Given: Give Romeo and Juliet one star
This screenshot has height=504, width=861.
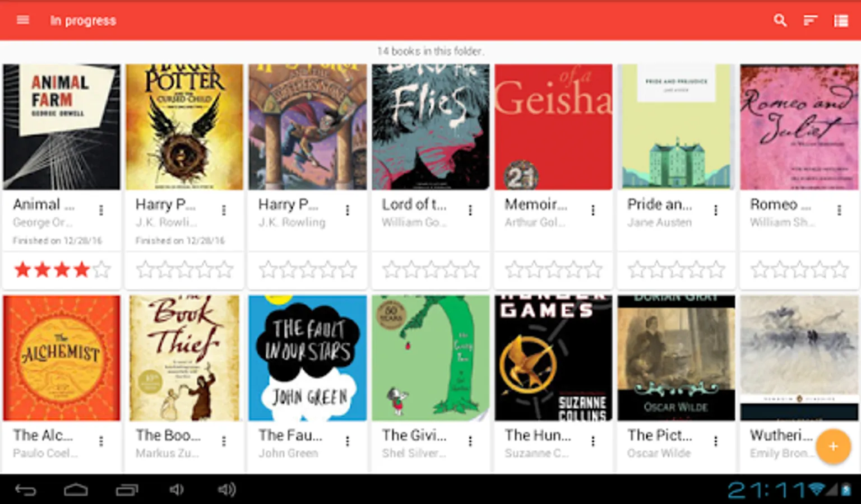Looking at the screenshot, I should [759, 270].
